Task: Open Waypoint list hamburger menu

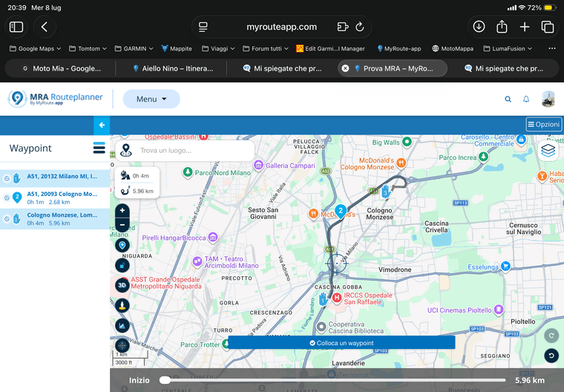Action: click(99, 148)
